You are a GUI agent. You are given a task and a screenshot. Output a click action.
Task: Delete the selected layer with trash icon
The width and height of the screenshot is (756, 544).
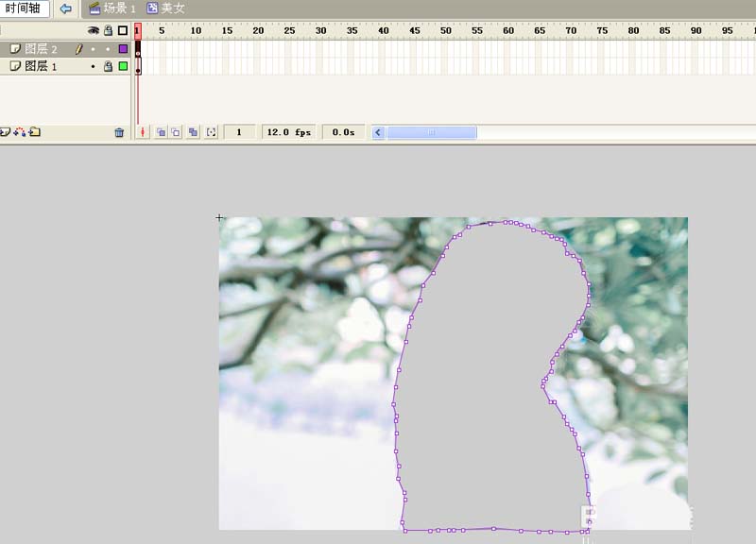119,132
